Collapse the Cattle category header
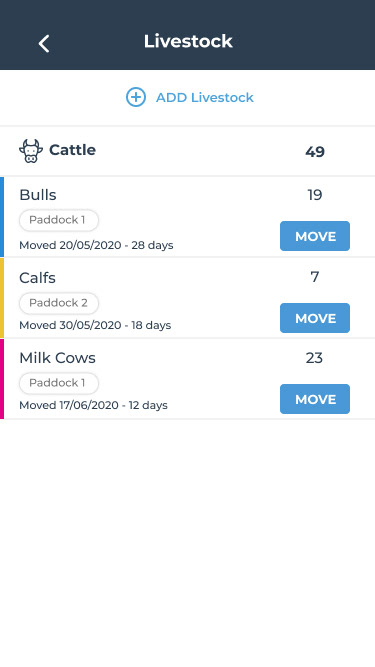The image size is (375, 667). click(x=188, y=151)
